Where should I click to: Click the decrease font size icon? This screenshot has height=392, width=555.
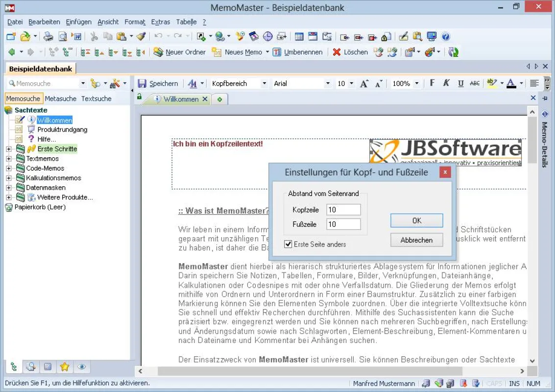point(378,84)
